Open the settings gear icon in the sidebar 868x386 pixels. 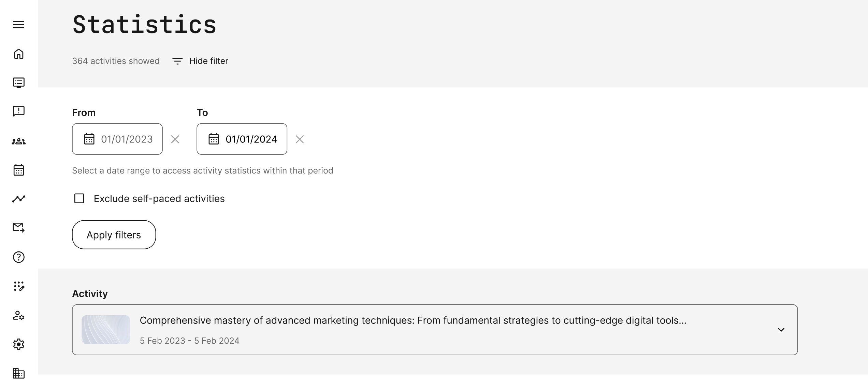19,344
